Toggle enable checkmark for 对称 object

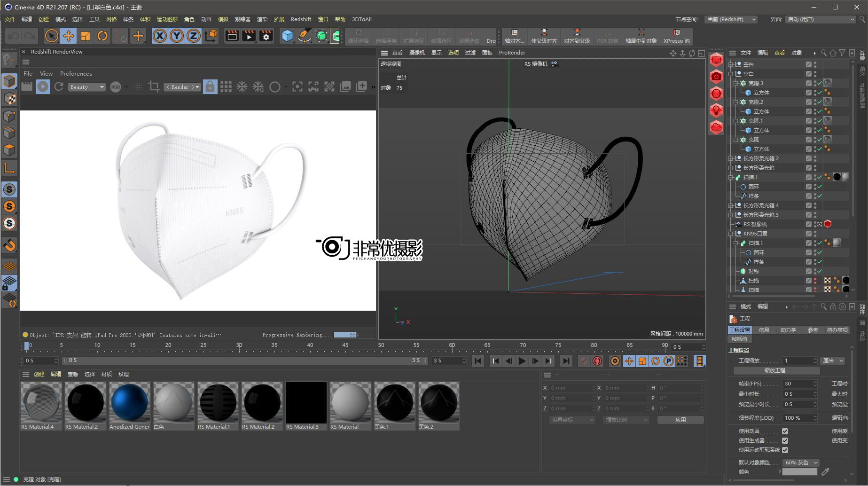[820, 271]
